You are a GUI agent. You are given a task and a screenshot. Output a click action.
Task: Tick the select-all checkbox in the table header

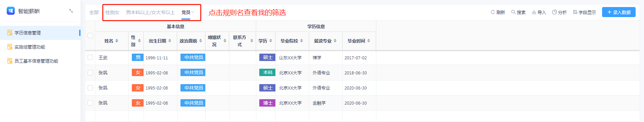(90, 36)
